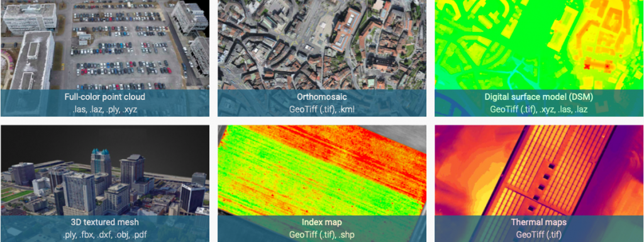Click 'GeoTiff (.tif)' under Thermal maps

[539, 235]
